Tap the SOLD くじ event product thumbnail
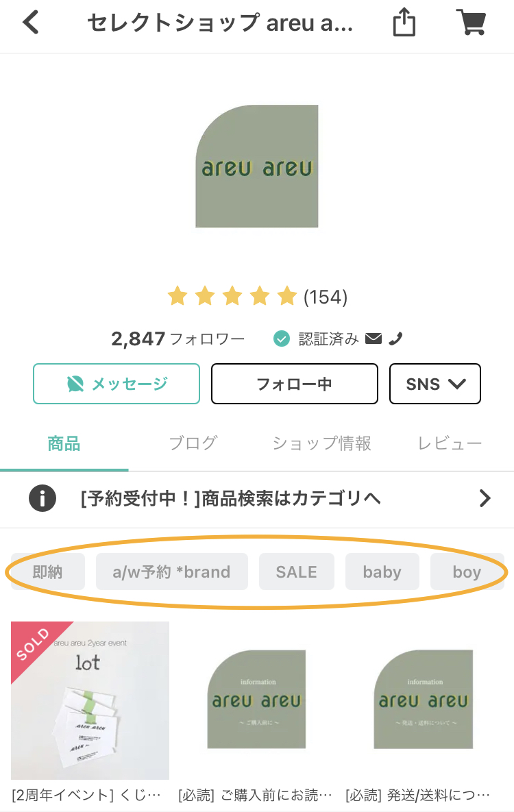This screenshot has width=514, height=812. (x=89, y=700)
